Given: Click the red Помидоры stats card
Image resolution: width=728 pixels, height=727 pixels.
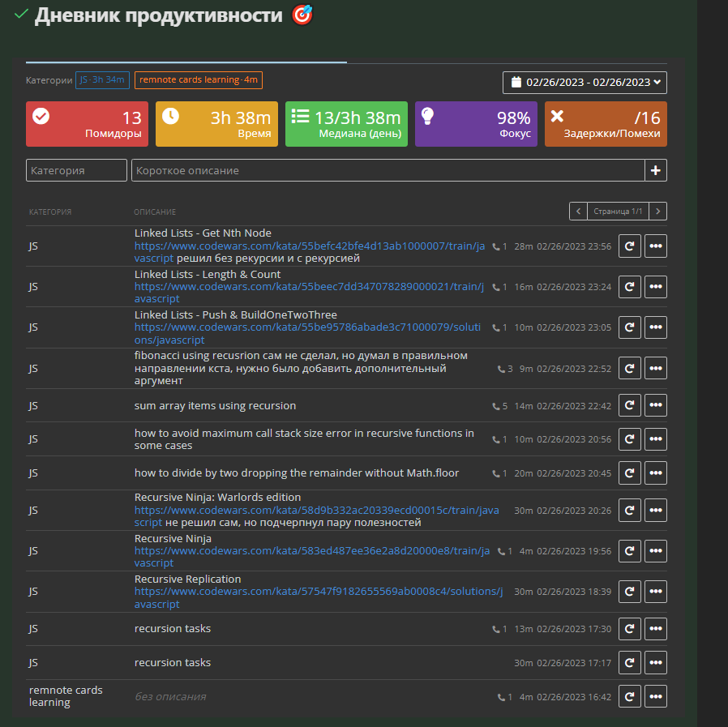Looking at the screenshot, I should 88,124.
